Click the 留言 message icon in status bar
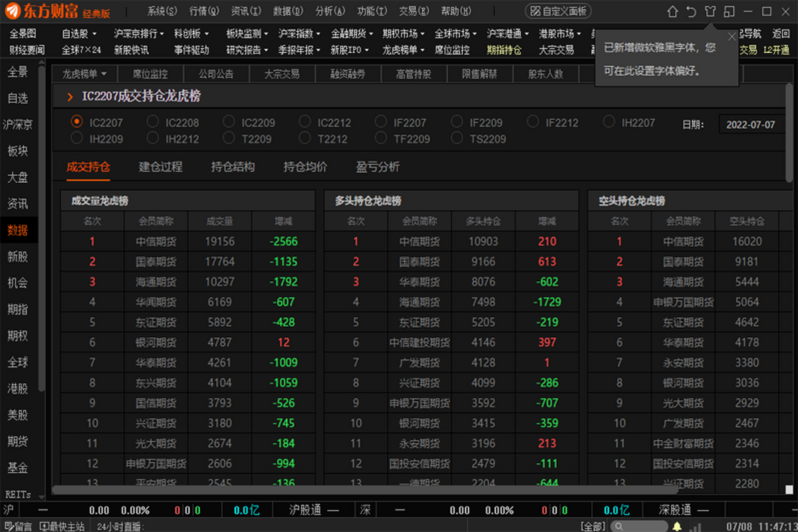This screenshot has height=532, width=798. 18,527
